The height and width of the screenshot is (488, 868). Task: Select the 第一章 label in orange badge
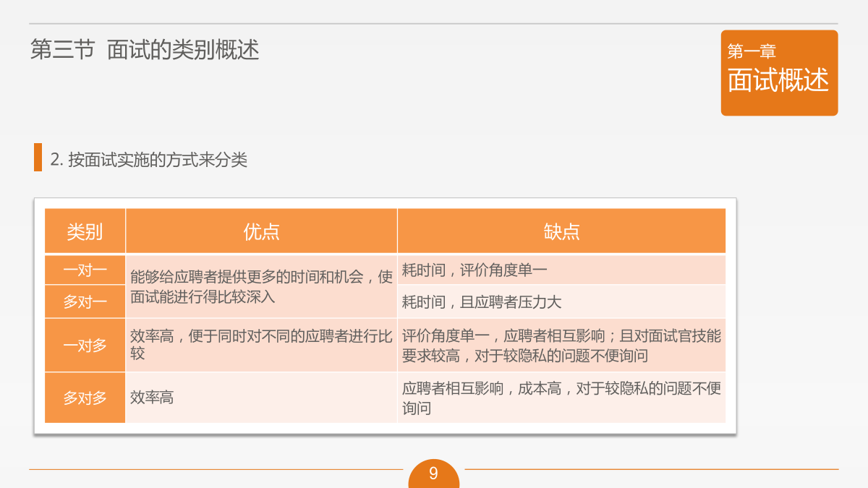coord(752,51)
